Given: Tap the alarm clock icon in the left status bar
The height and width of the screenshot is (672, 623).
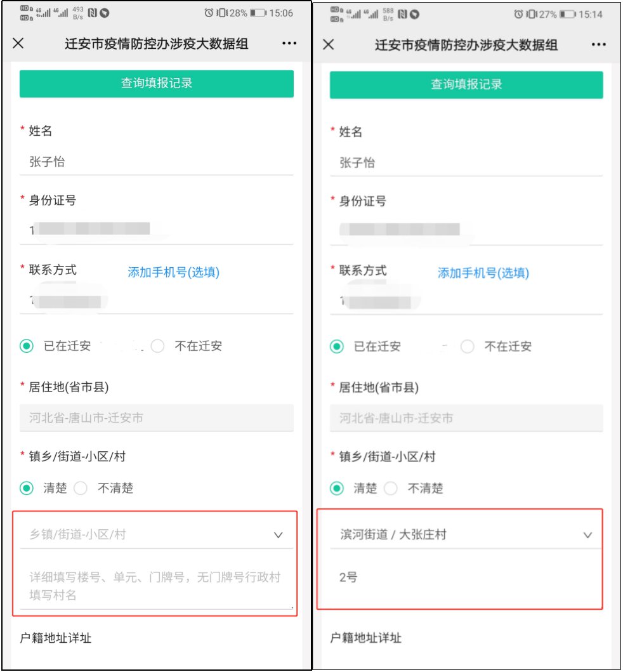Looking at the screenshot, I should pos(209,13).
